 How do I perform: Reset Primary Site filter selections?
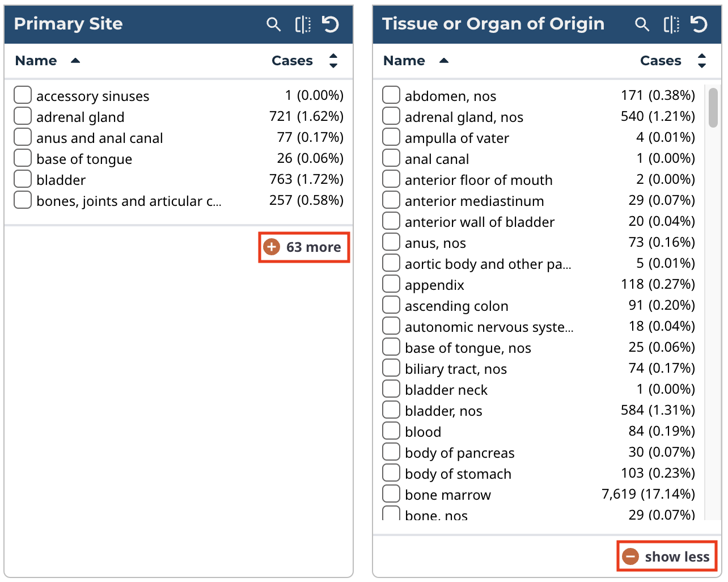click(331, 24)
